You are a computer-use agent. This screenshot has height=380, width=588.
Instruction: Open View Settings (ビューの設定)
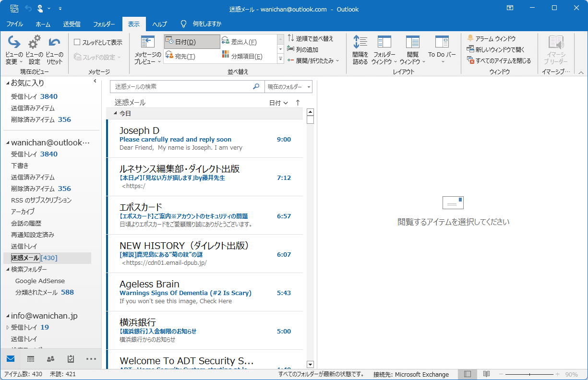[34, 50]
